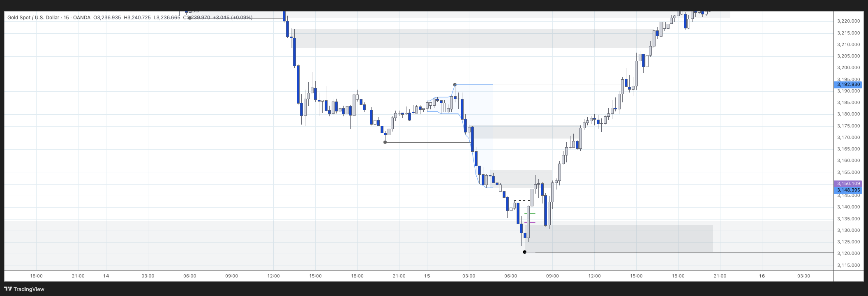The image size is (868, 296).
Task: Click the 3,180.000 price axis label
Action: coord(848,114)
